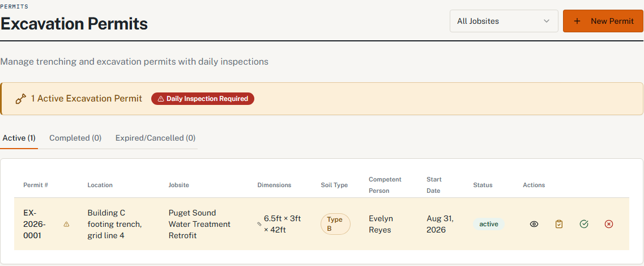Click ruler icon next to dimensions
The image size is (644, 266).
(x=259, y=224)
